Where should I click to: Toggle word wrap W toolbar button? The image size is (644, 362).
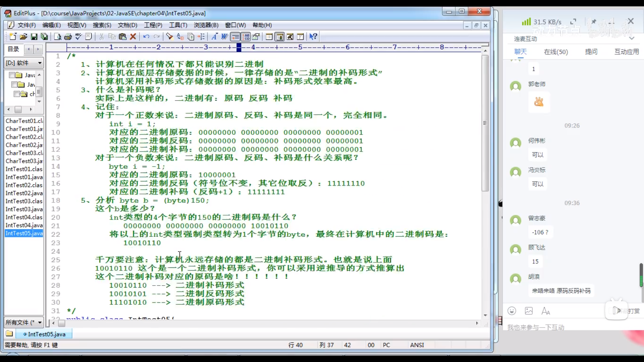[224, 37]
